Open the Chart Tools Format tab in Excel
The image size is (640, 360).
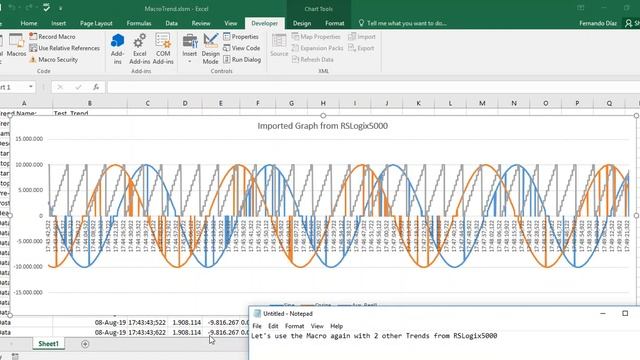pyautogui.click(x=335, y=23)
